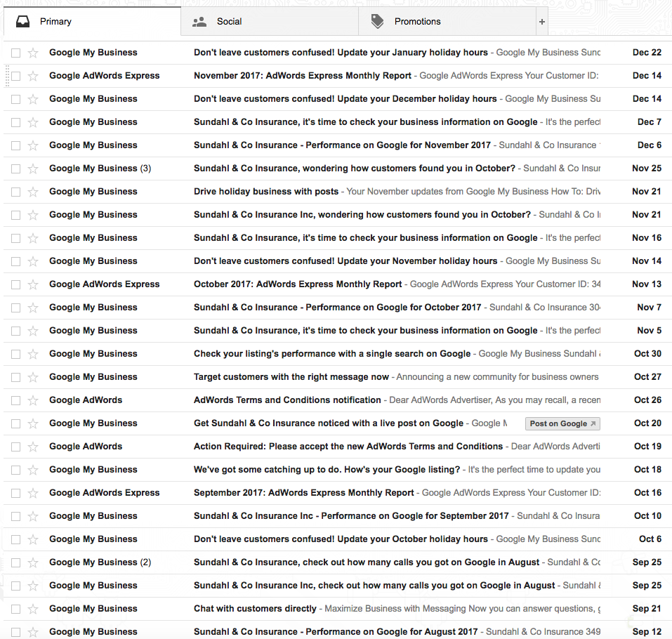Star Performance on Google for November 2017
The height and width of the screenshot is (639, 672).
(33, 145)
